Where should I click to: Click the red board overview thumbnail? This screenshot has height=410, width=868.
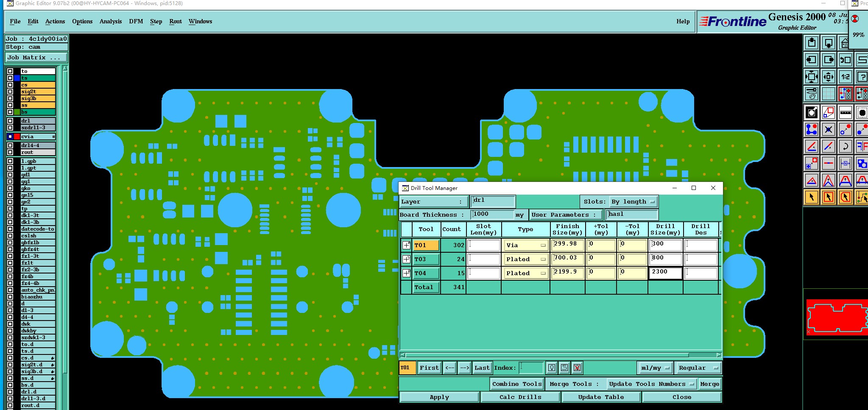tap(836, 317)
